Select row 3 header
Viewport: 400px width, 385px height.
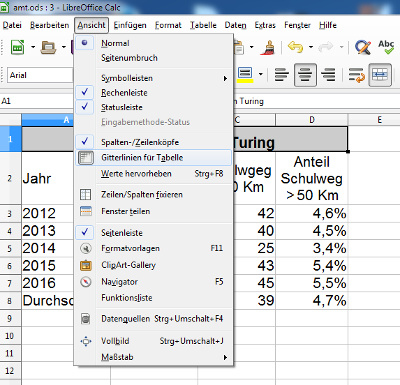(10, 213)
